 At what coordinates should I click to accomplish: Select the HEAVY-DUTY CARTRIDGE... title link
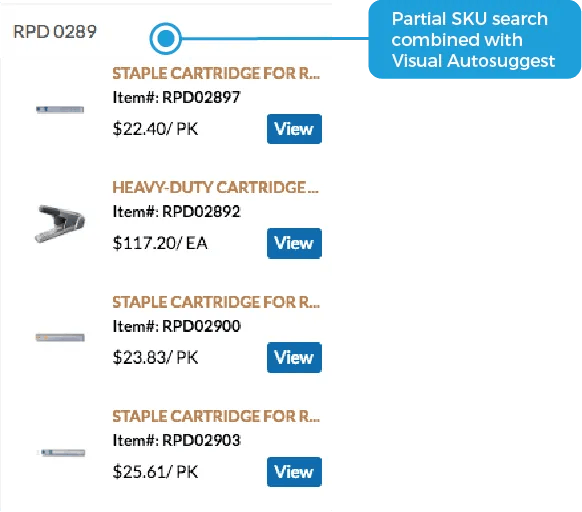click(x=215, y=187)
